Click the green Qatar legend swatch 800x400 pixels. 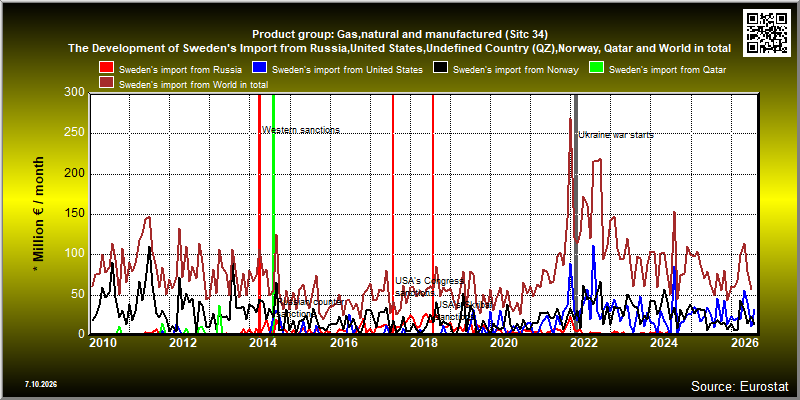(596, 68)
